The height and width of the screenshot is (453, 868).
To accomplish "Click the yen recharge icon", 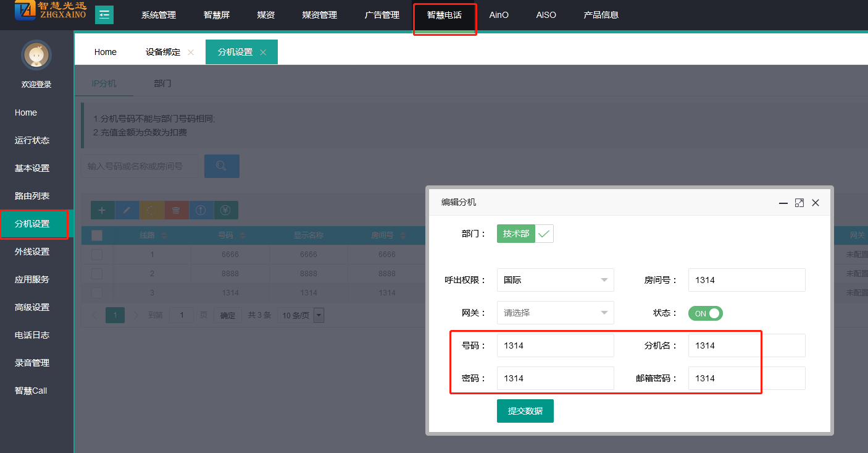I will coord(225,210).
